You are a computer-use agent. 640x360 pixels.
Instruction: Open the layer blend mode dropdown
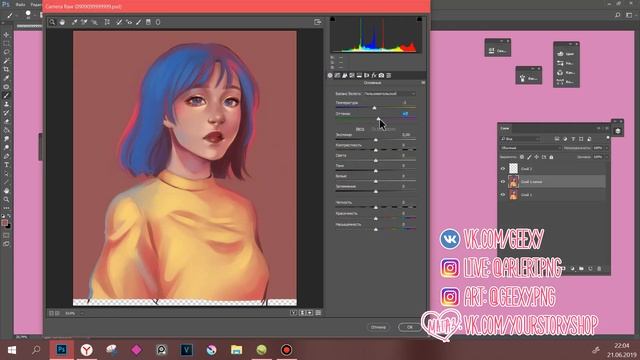tap(531, 148)
